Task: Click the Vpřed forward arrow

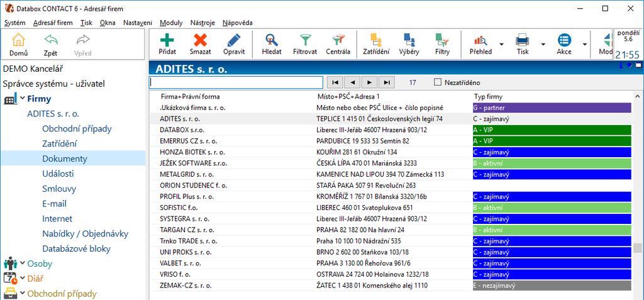Action: pyautogui.click(x=83, y=40)
